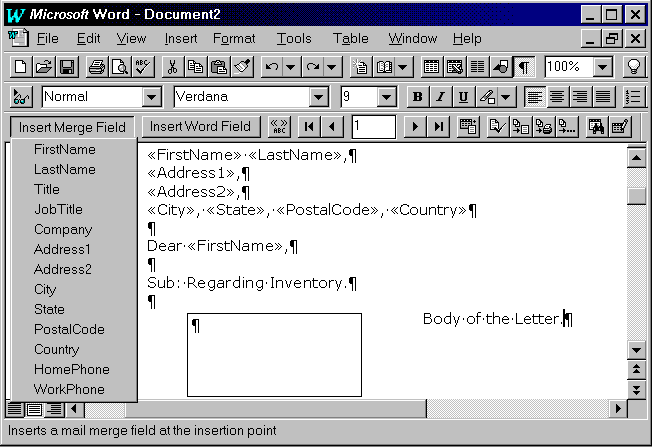Click the TipWizard light bulb icon
This screenshot has height=447, width=652.
(633, 67)
